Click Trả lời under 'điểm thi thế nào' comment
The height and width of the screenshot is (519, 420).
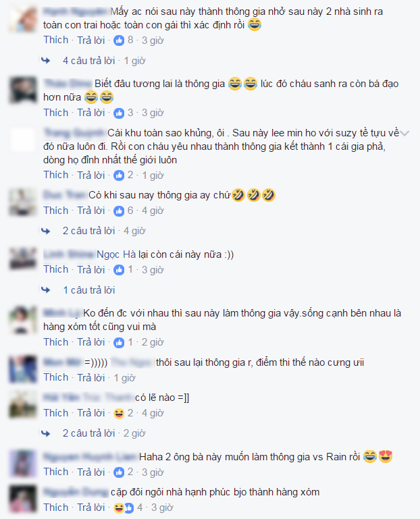[90, 377]
